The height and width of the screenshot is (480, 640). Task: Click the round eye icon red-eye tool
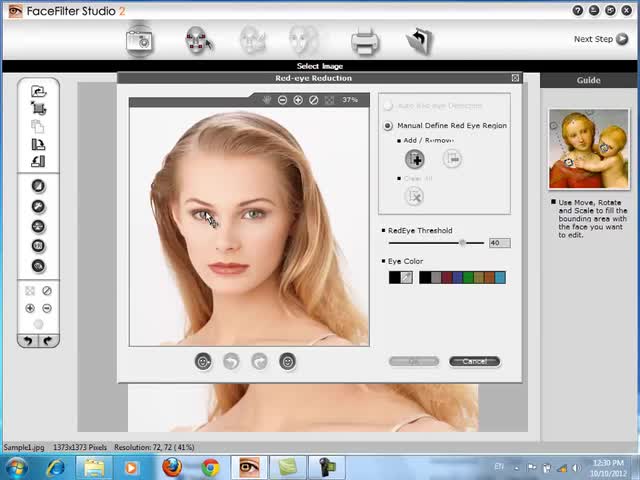pyautogui.click(x=38, y=266)
